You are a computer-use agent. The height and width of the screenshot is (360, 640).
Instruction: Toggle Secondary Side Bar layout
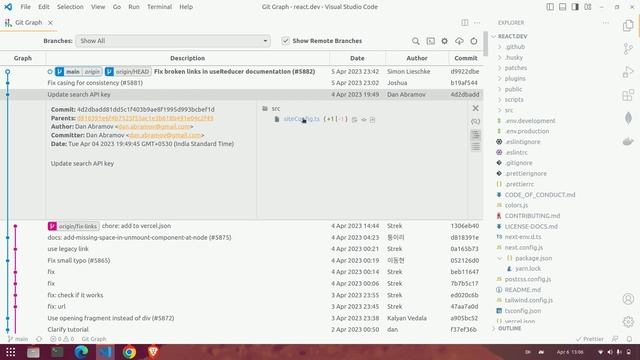pyautogui.click(x=575, y=7)
